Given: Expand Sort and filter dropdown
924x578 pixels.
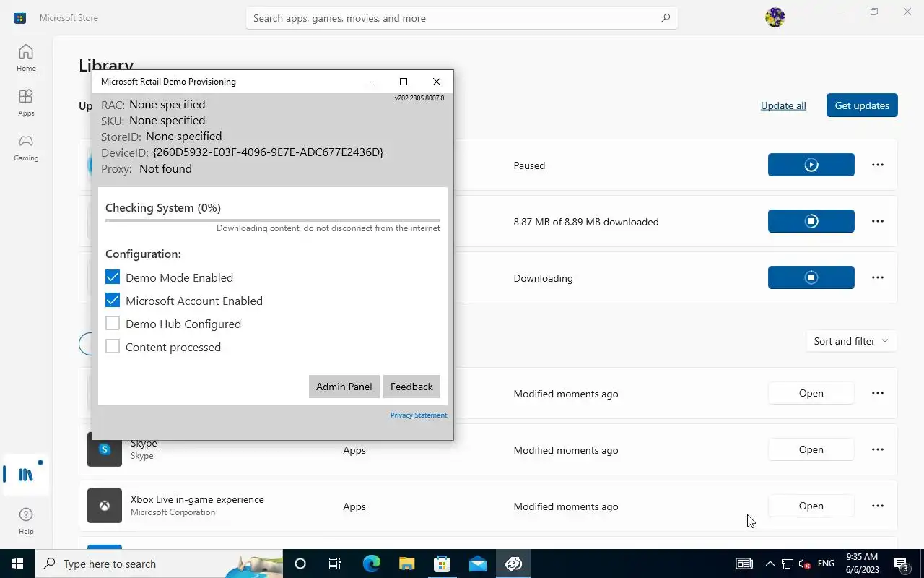Looking at the screenshot, I should click(x=852, y=341).
